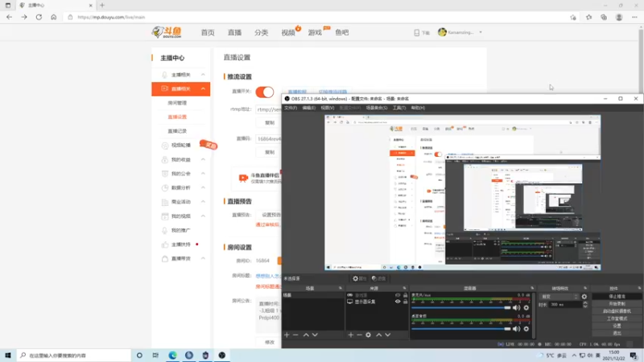Open OBS Studio from the taskbar

pyautogui.click(x=222, y=355)
